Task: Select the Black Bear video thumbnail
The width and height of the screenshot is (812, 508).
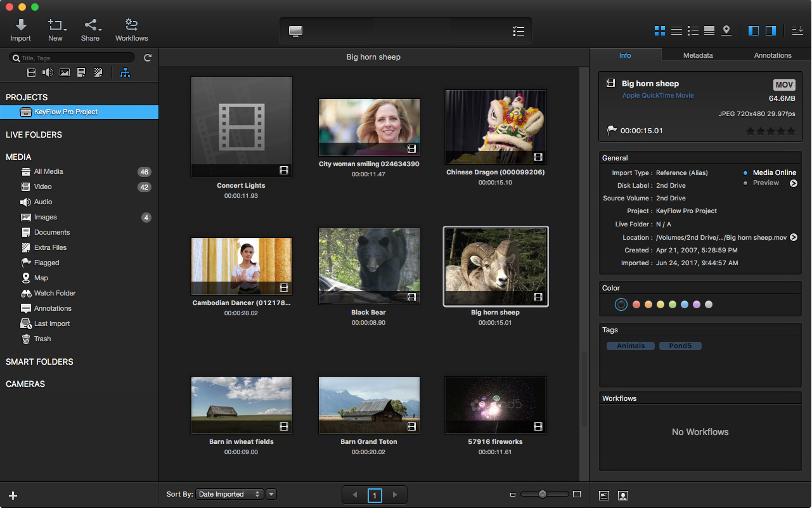Action: (x=369, y=266)
